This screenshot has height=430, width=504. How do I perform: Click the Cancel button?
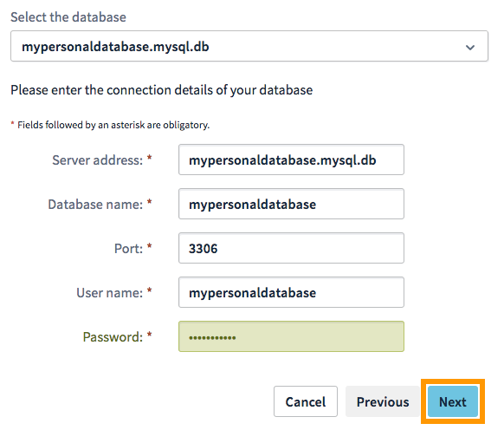[306, 401]
